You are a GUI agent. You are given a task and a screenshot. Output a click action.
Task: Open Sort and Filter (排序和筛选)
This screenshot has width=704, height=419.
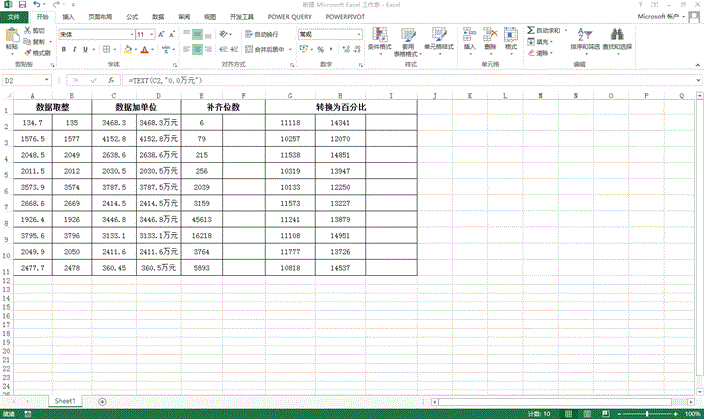tap(586, 40)
